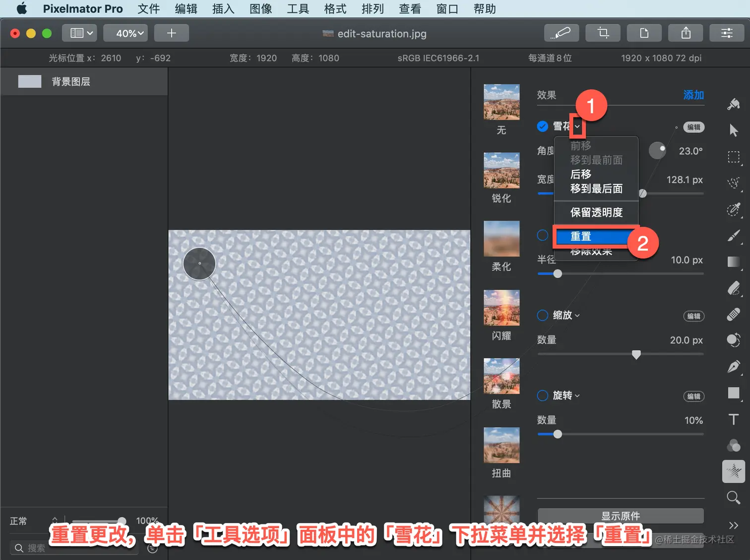Open the 雪花 effect dropdown chevron
This screenshot has height=560, width=750.
pos(577,126)
